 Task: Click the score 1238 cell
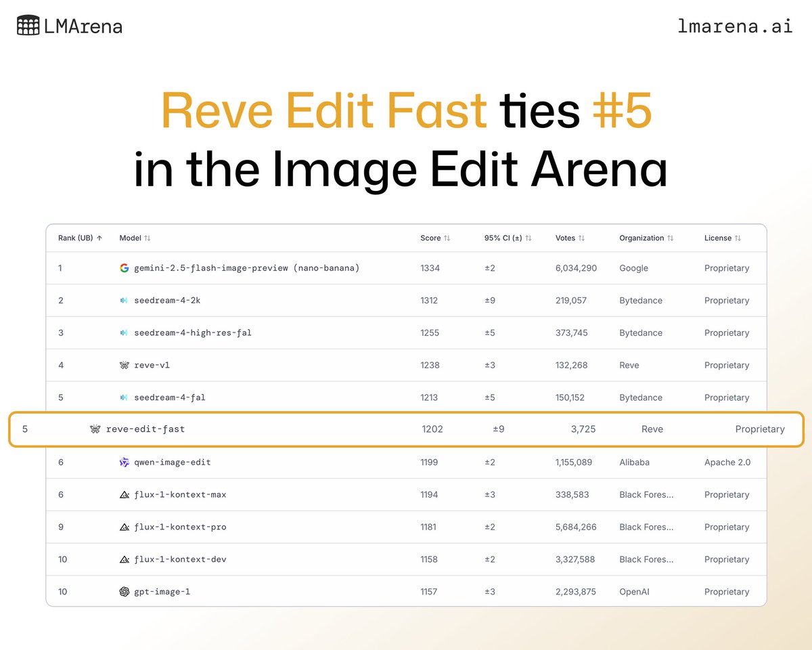pos(430,366)
